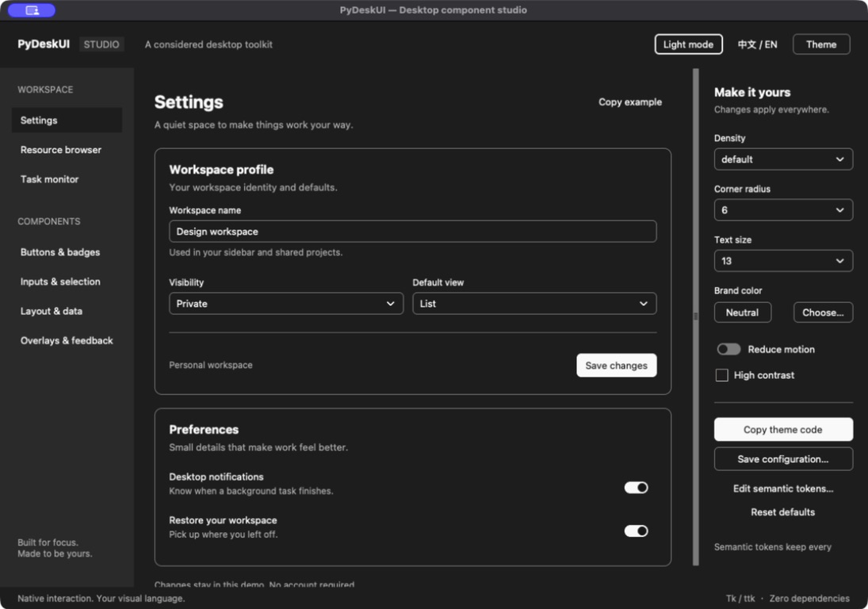Click Reset defaults
Viewport: 868px width, 609px height.
(x=783, y=512)
